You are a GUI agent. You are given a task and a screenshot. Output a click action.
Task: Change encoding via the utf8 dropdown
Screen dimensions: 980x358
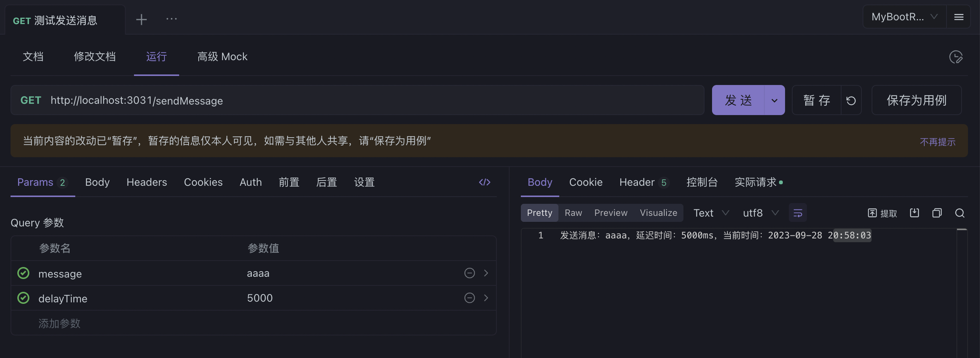[760, 213]
